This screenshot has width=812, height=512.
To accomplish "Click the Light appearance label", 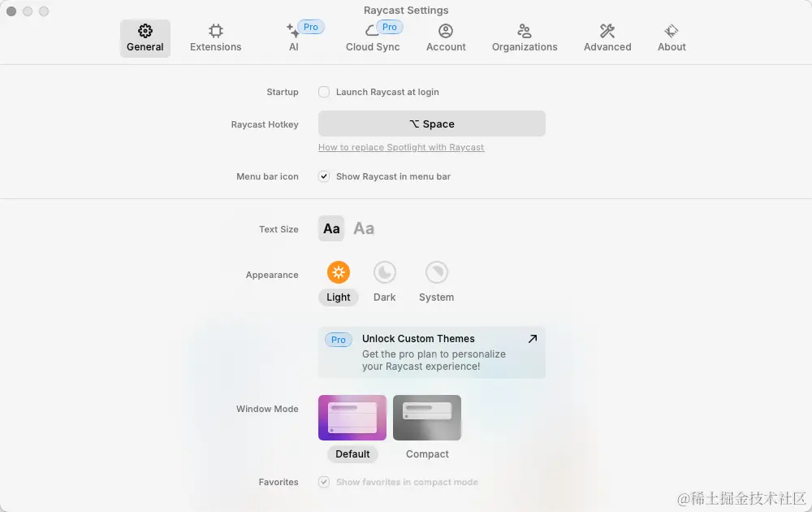I will point(338,297).
